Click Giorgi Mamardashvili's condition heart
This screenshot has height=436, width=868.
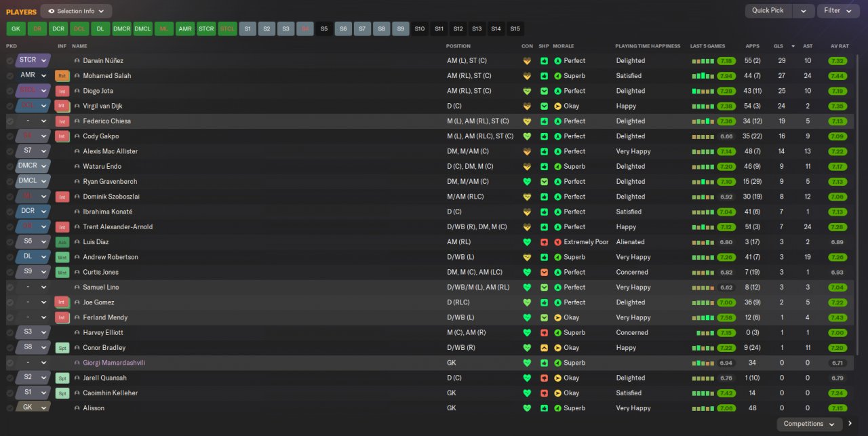tap(527, 363)
